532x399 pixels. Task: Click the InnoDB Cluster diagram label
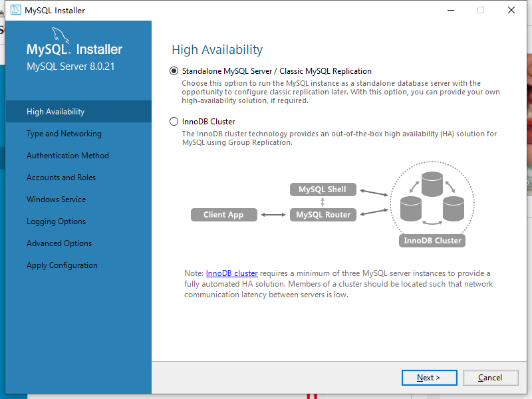[432, 241]
